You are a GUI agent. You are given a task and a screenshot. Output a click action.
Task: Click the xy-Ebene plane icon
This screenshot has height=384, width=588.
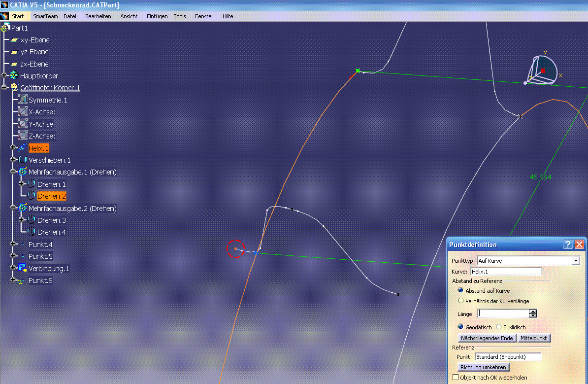(x=14, y=40)
